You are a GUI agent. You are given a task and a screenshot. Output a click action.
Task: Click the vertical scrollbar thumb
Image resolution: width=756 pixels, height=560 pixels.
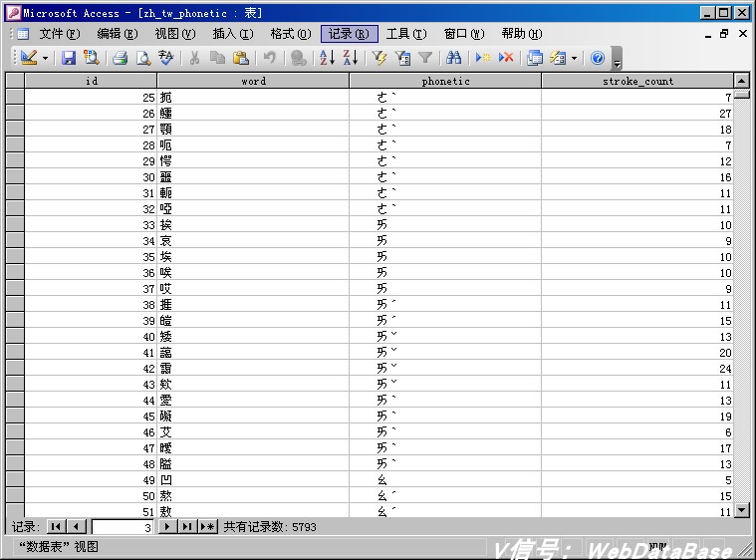click(741, 94)
